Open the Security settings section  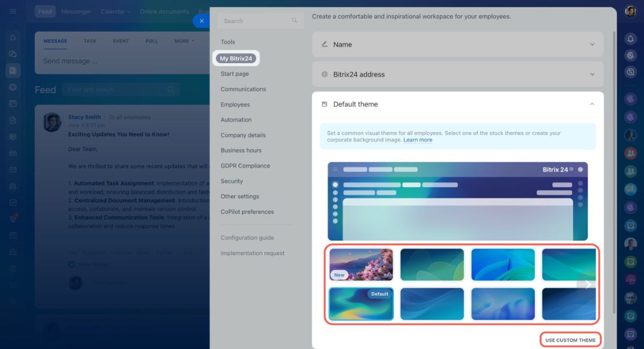coord(231,181)
